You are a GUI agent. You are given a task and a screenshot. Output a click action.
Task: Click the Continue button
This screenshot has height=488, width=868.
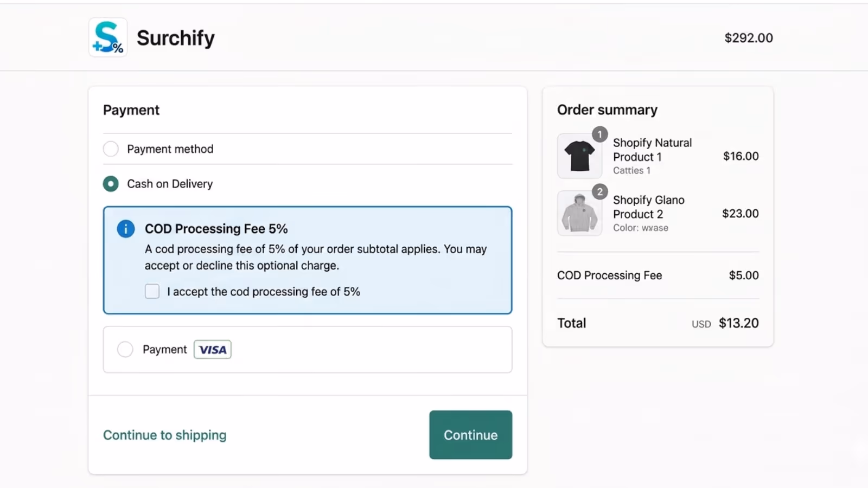click(471, 435)
